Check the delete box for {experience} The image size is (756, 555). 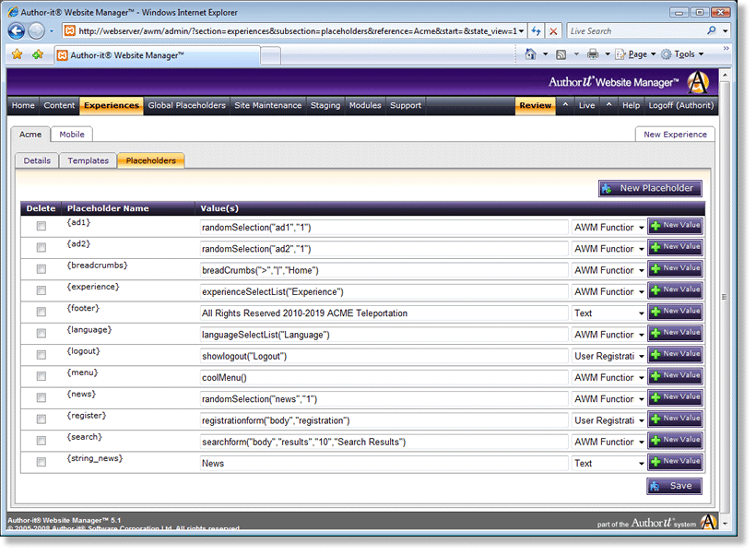click(41, 290)
